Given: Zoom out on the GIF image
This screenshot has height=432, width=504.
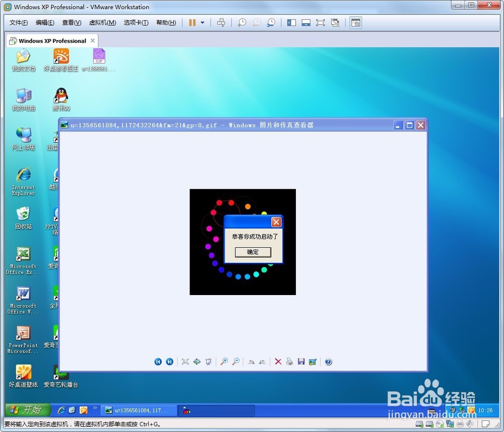Looking at the screenshot, I should [235, 362].
